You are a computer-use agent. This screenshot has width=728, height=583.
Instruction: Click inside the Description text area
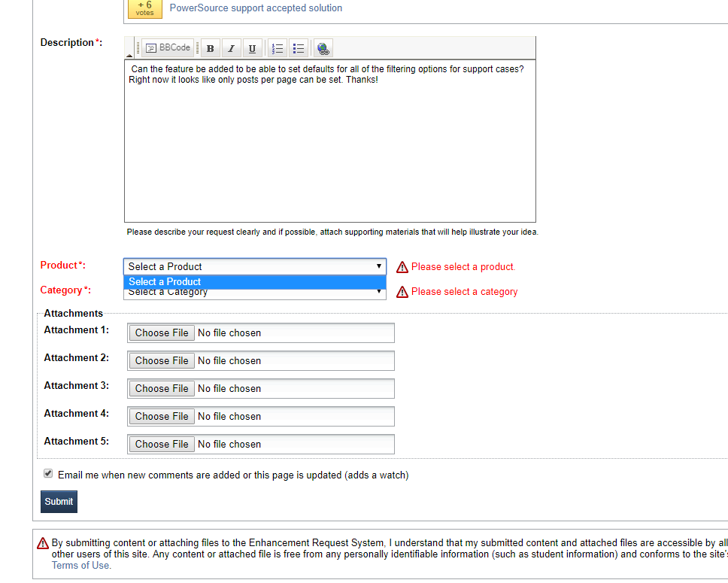point(330,141)
